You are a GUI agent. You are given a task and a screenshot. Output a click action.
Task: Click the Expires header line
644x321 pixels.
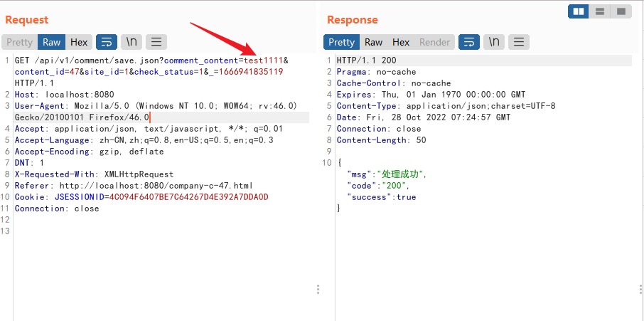431,95
